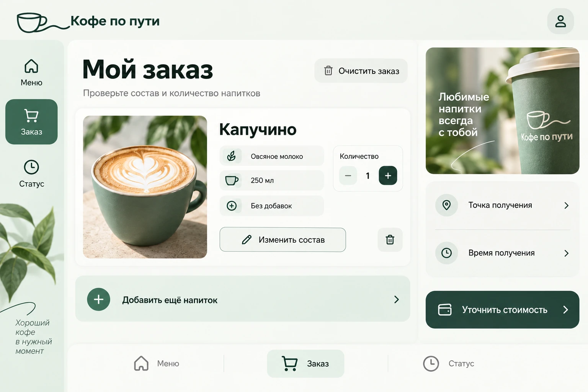
Task: Open the Время получения row
Action: pyautogui.click(x=503, y=253)
